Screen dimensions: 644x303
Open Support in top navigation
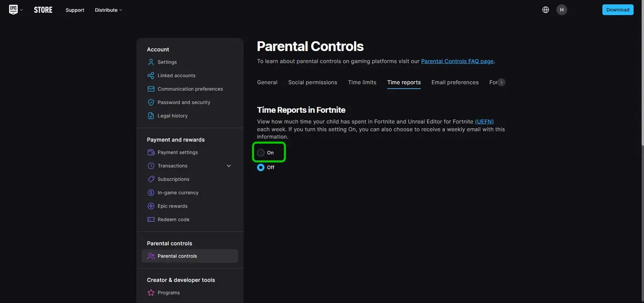click(x=75, y=10)
